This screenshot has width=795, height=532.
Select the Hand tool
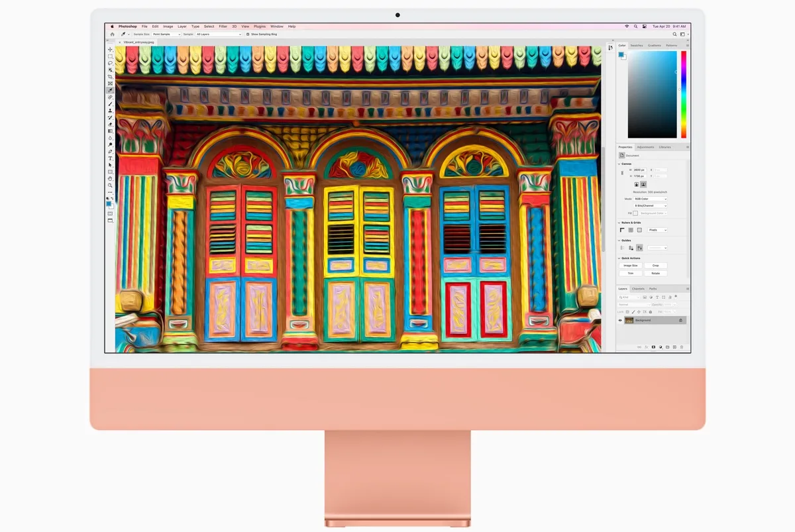(111, 179)
